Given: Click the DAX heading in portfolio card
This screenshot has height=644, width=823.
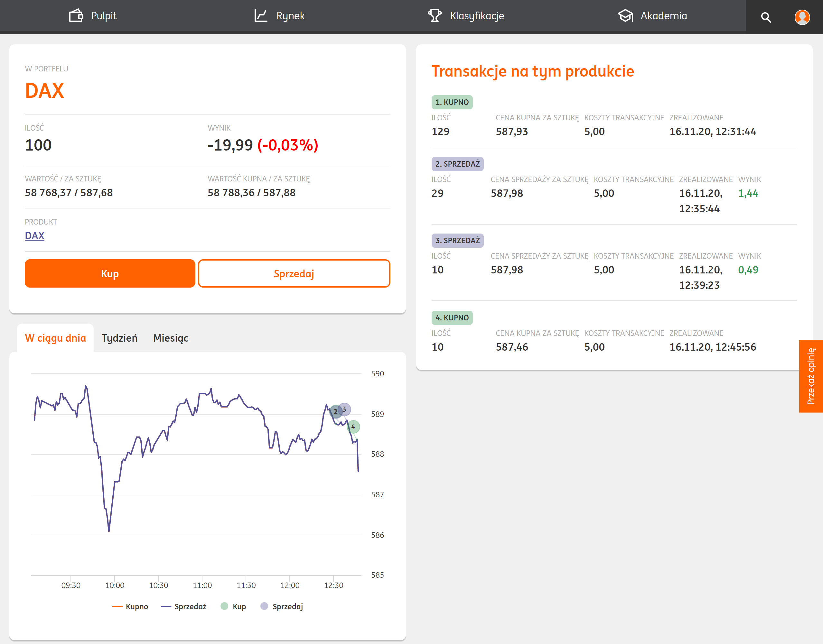Looking at the screenshot, I should click(44, 91).
